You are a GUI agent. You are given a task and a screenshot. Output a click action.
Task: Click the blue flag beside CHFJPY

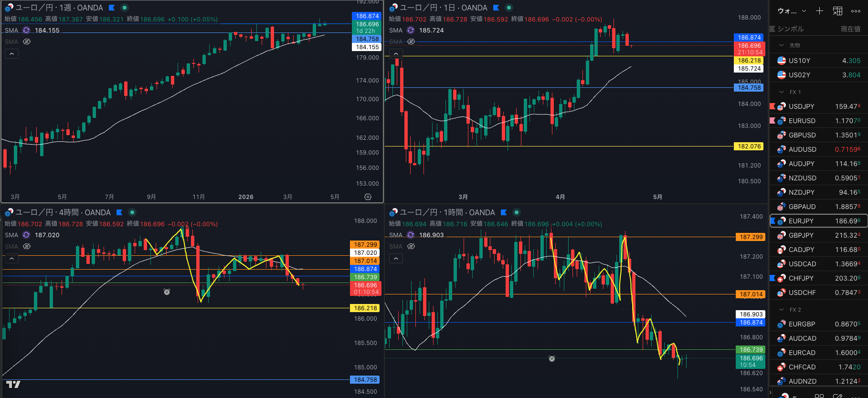coord(773,278)
